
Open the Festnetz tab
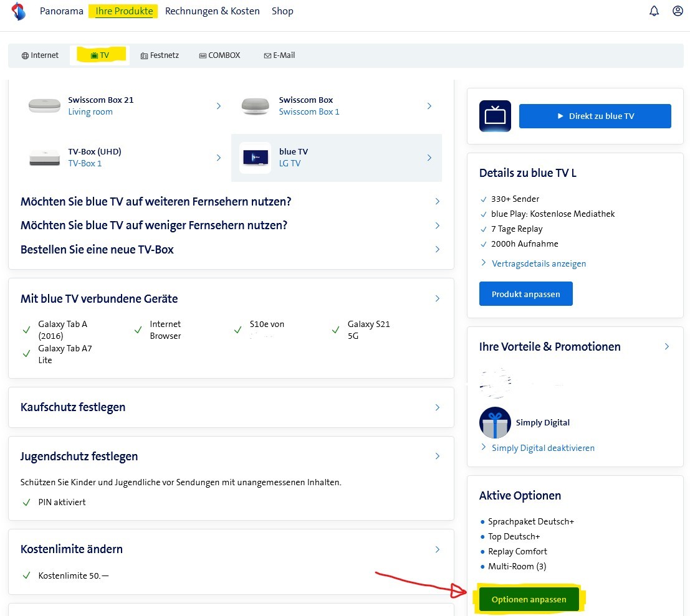tap(160, 55)
